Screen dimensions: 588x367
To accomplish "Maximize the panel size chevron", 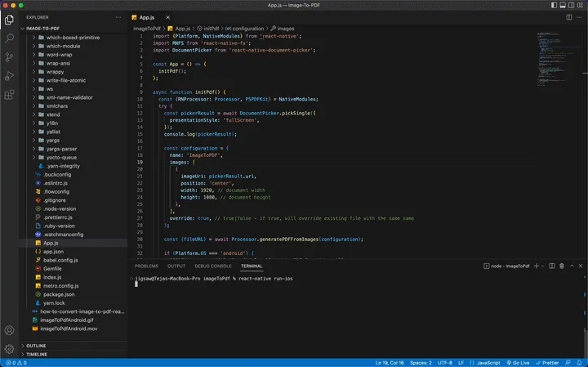I will pos(572,266).
